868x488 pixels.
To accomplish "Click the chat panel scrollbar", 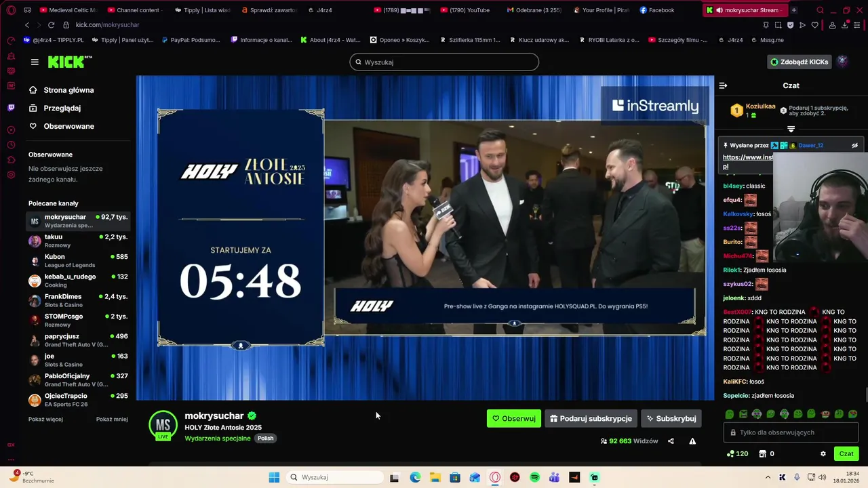I will [865, 394].
